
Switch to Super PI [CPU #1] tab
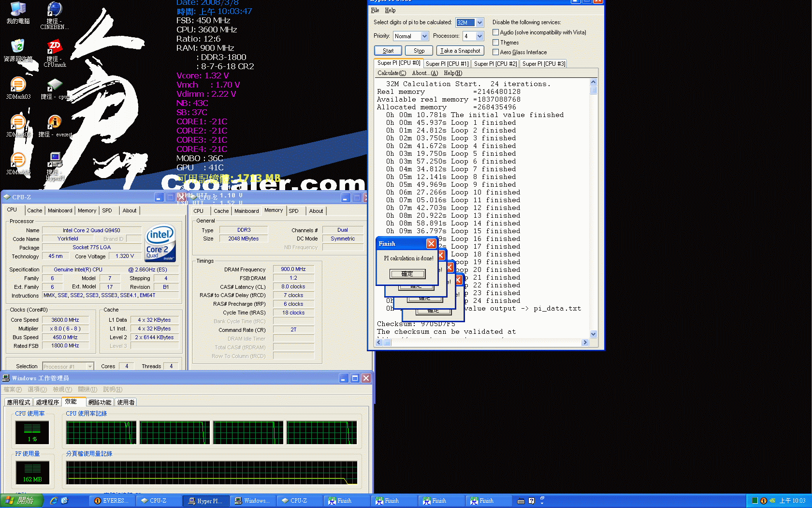tap(447, 64)
